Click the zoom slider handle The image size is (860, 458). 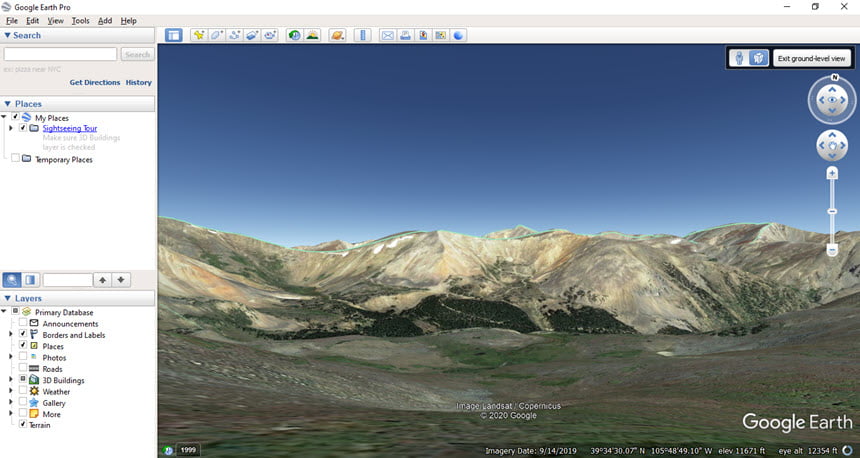(x=832, y=211)
